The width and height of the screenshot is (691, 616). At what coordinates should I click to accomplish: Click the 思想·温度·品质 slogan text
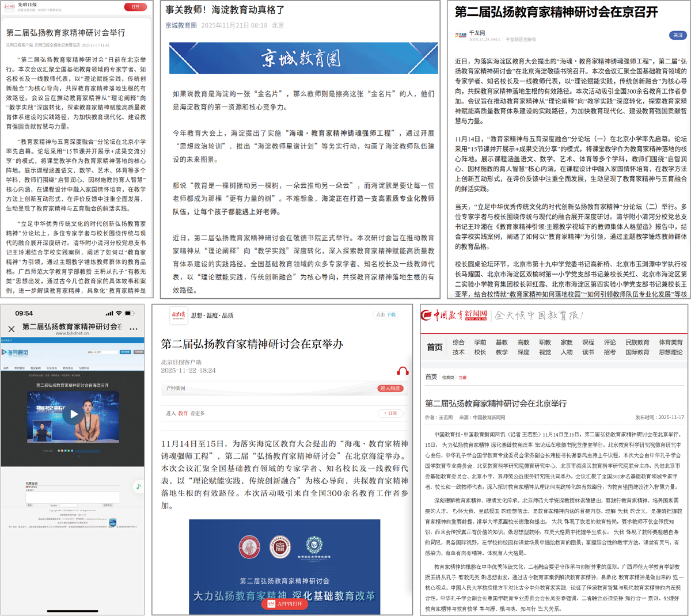click(212, 315)
